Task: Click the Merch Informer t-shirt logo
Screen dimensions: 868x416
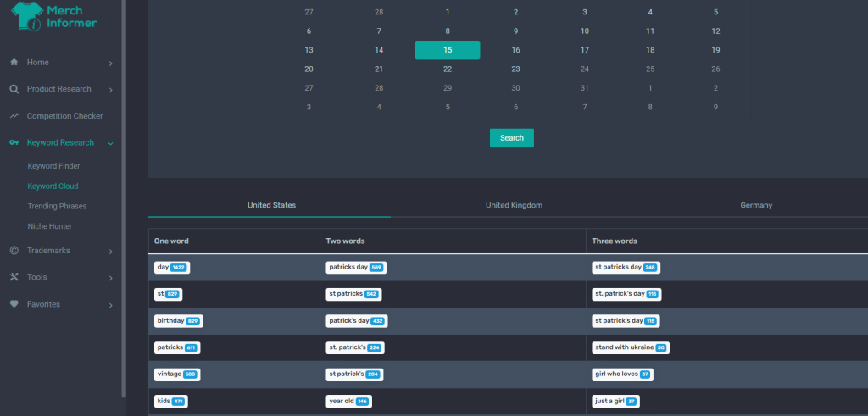Action: pos(26,16)
